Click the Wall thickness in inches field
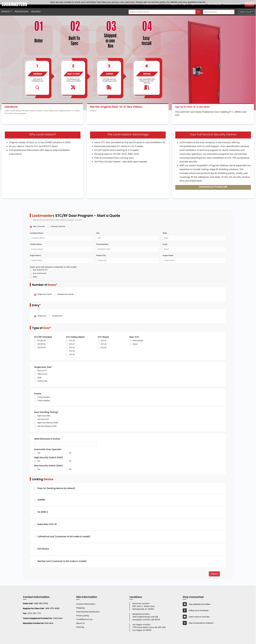This screenshot has height=644, width=256. click(x=65, y=444)
